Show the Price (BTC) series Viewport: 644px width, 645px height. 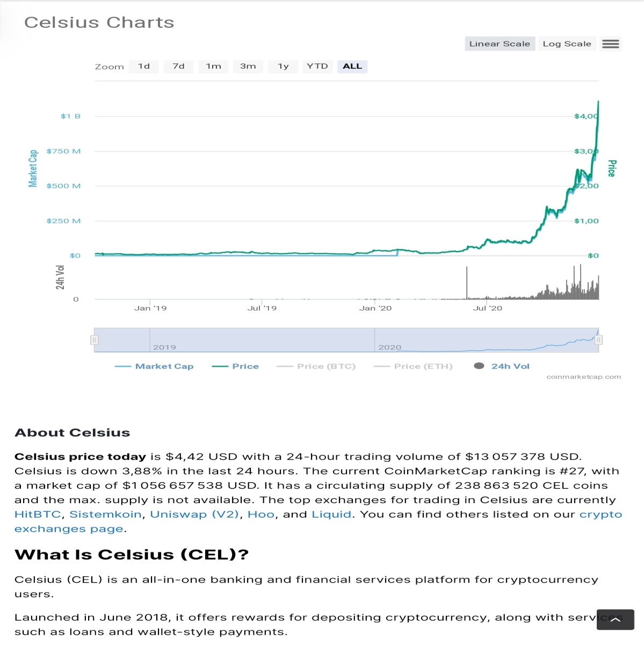(x=316, y=366)
